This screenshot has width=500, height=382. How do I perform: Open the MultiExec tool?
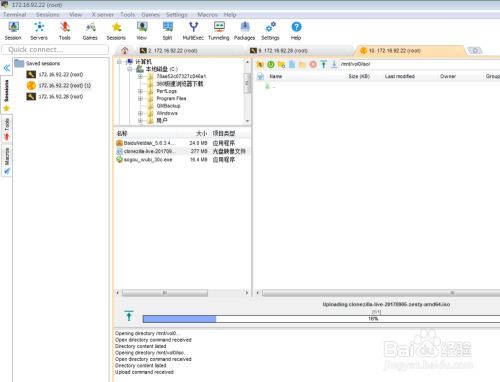193,31
